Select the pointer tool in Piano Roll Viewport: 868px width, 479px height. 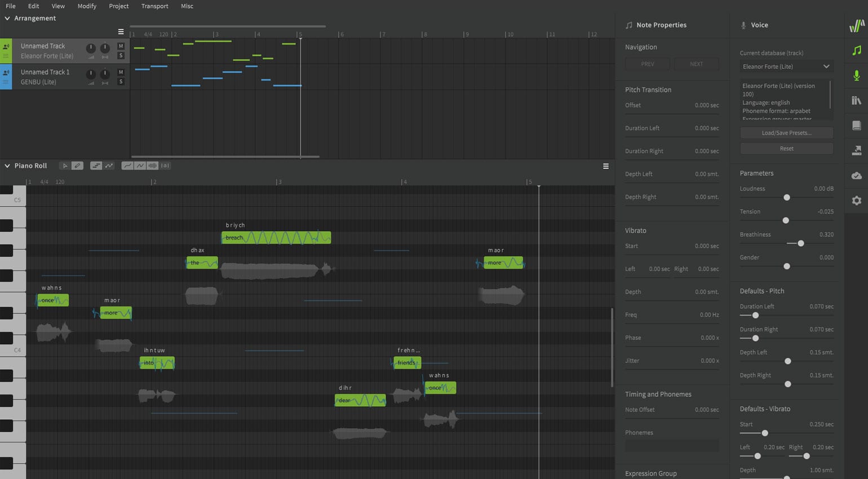pos(65,166)
